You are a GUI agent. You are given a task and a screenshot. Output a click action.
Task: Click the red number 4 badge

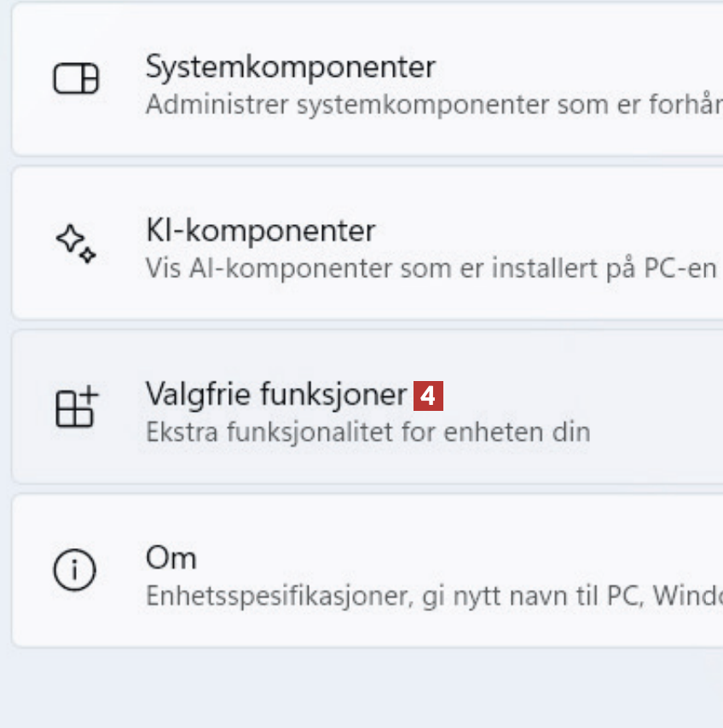[x=428, y=396]
